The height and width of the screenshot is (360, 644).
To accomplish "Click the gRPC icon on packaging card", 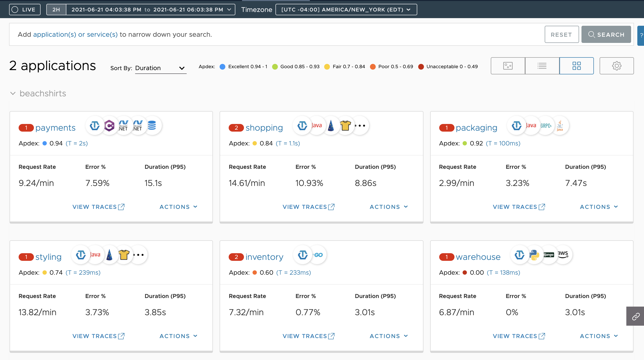I will pyautogui.click(x=545, y=126).
